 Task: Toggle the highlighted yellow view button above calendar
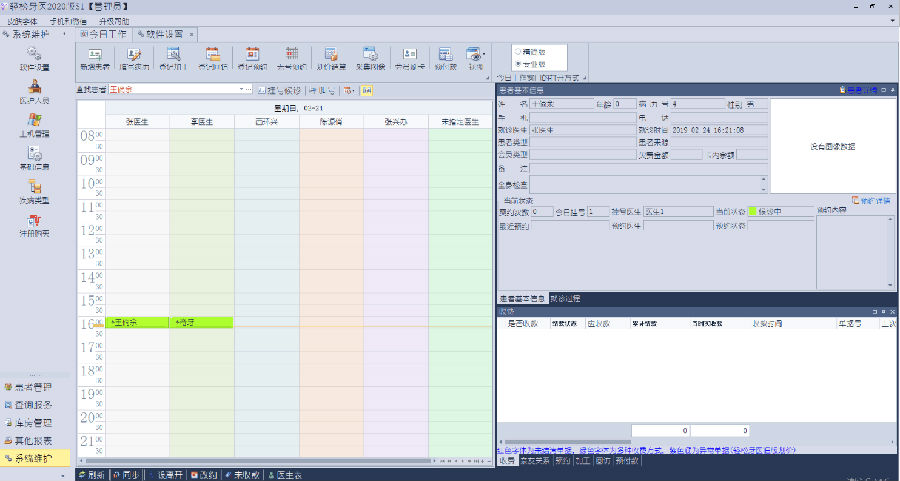click(x=367, y=90)
